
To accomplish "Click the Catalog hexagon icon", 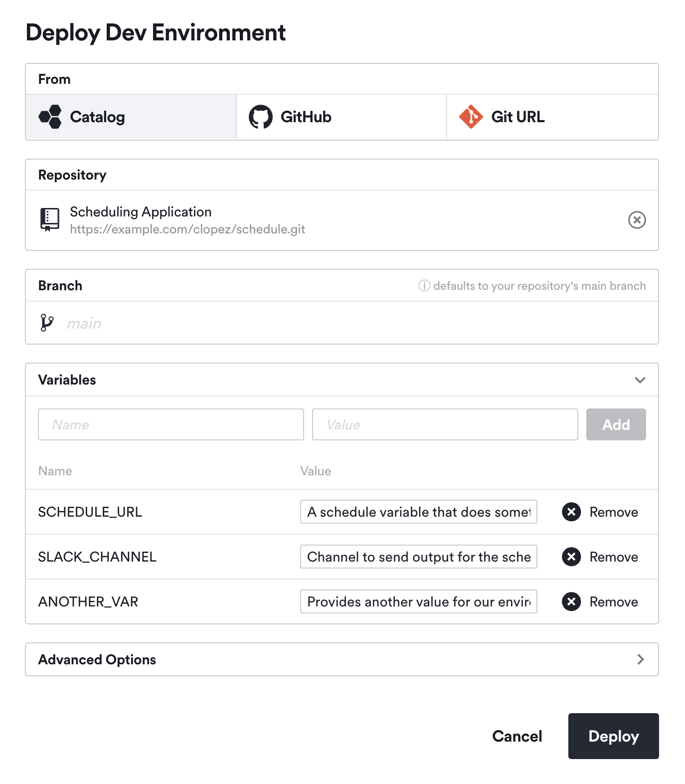I will click(50, 116).
